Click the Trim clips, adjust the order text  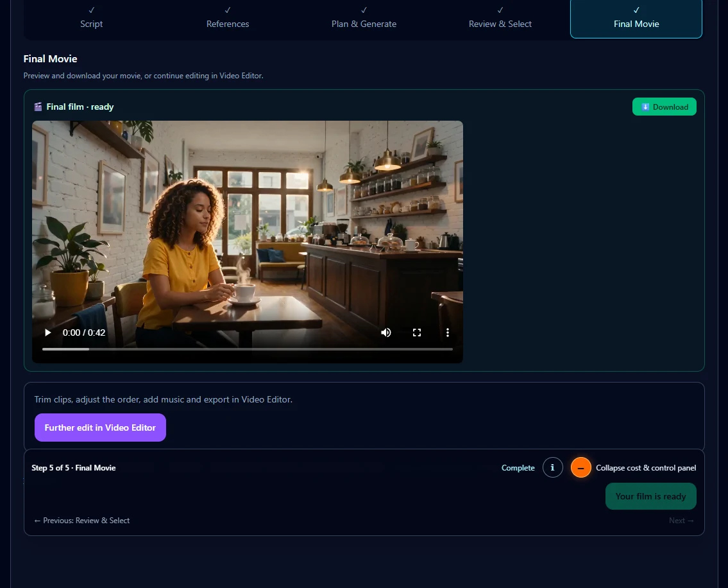[164, 399]
